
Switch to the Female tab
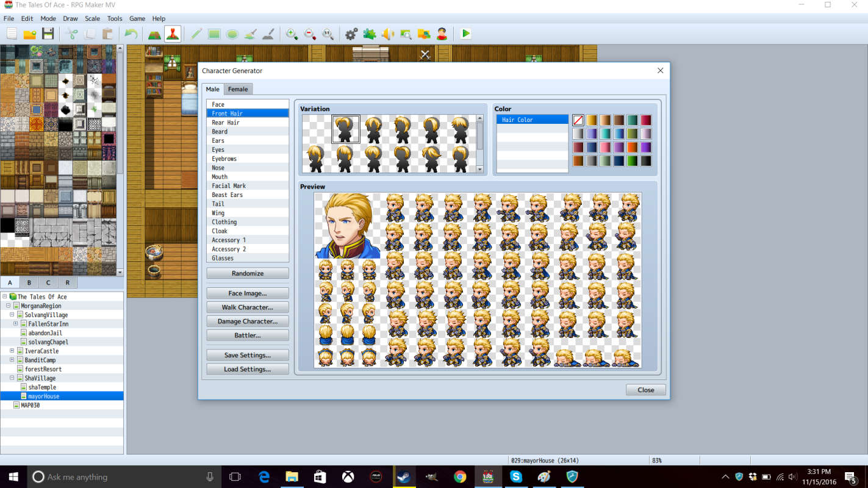click(238, 89)
